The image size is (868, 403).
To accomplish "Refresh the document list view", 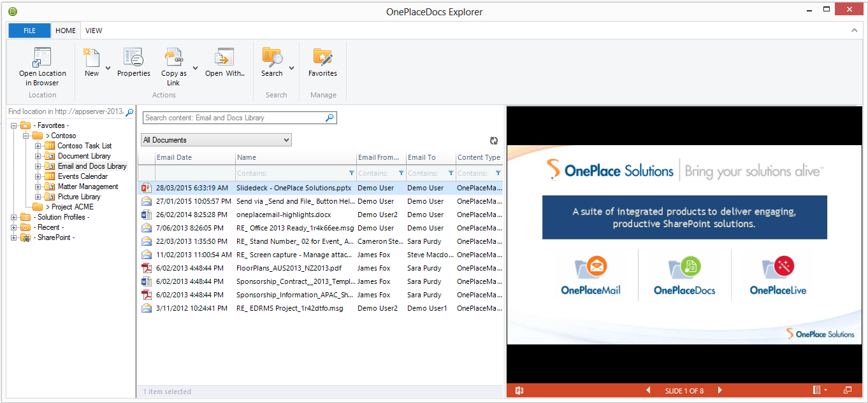I will pyautogui.click(x=494, y=141).
